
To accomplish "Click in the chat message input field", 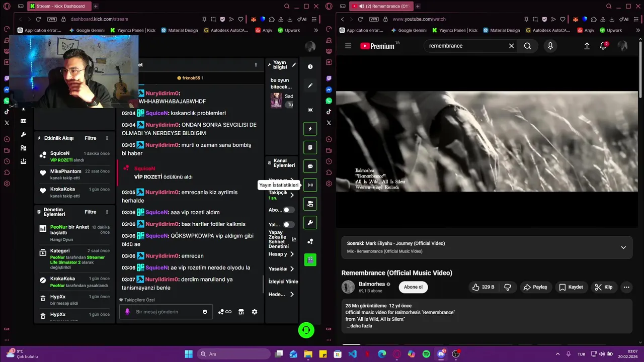I will 166,312.
